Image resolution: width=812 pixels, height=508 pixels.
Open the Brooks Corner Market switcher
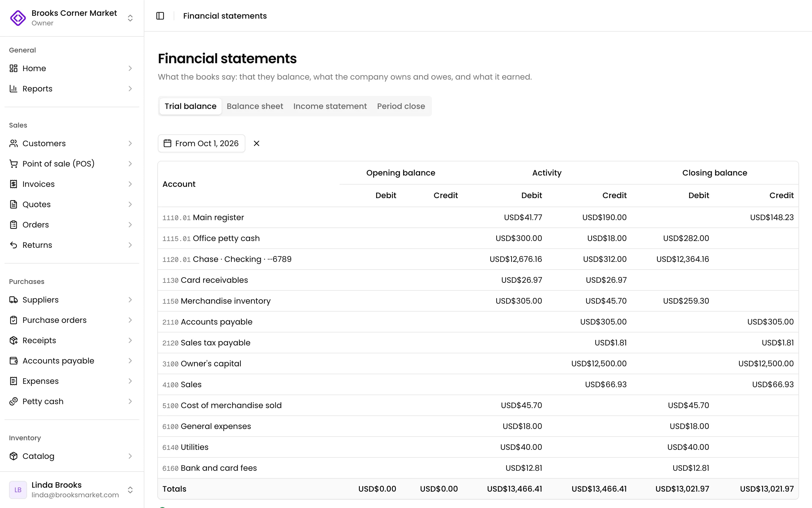click(x=72, y=18)
